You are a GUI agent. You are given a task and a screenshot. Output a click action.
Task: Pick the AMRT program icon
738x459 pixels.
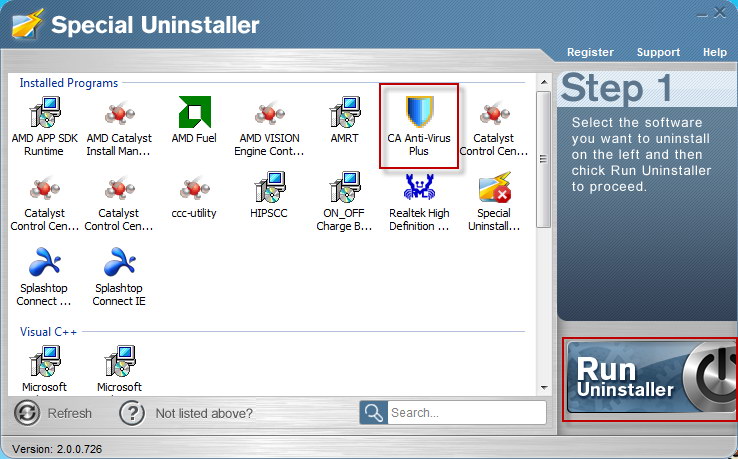(x=345, y=112)
